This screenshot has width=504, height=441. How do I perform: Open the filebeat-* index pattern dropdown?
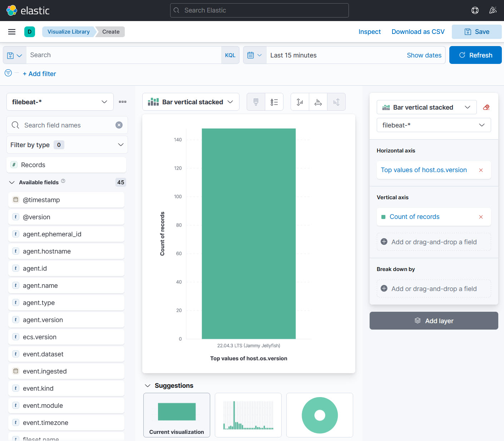click(x=60, y=102)
